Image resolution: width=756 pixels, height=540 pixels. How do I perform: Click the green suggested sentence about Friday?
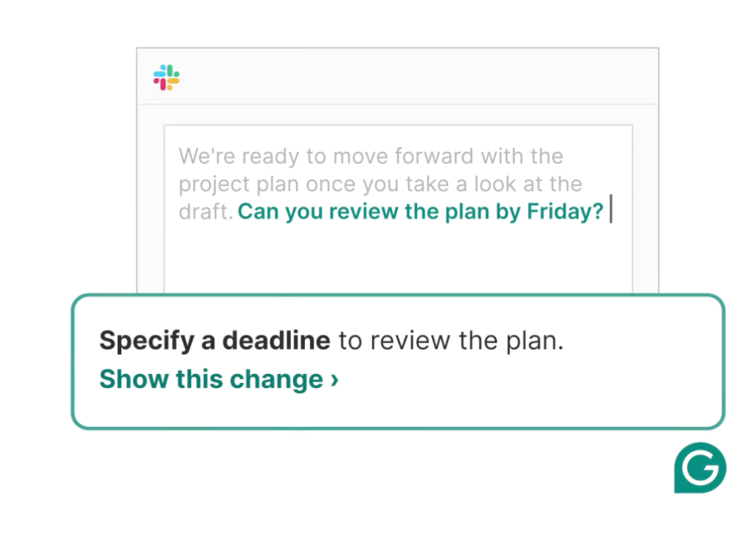pyautogui.click(x=420, y=212)
